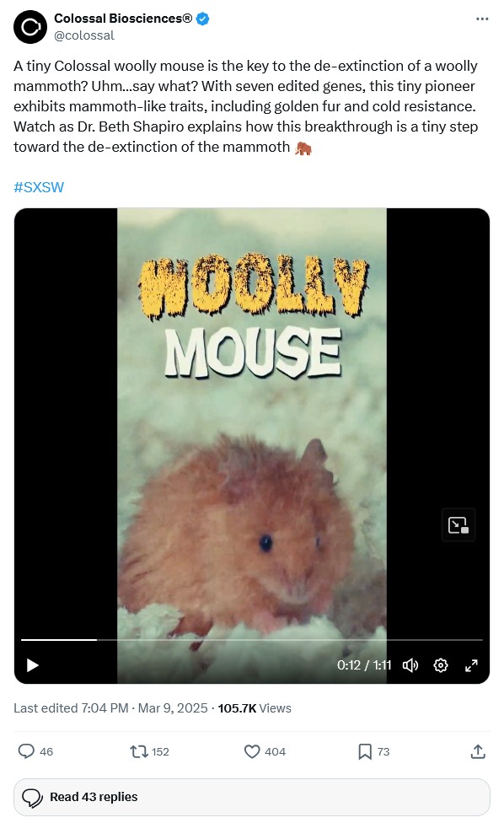Play the Woolly Mouse video
This screenshot has width=504, height=823.
[33, 665]
